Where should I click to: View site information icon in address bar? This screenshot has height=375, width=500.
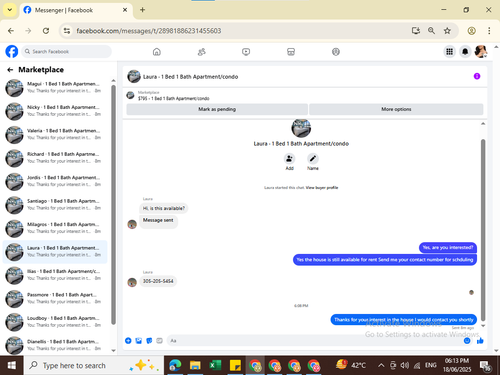(67, 31)
